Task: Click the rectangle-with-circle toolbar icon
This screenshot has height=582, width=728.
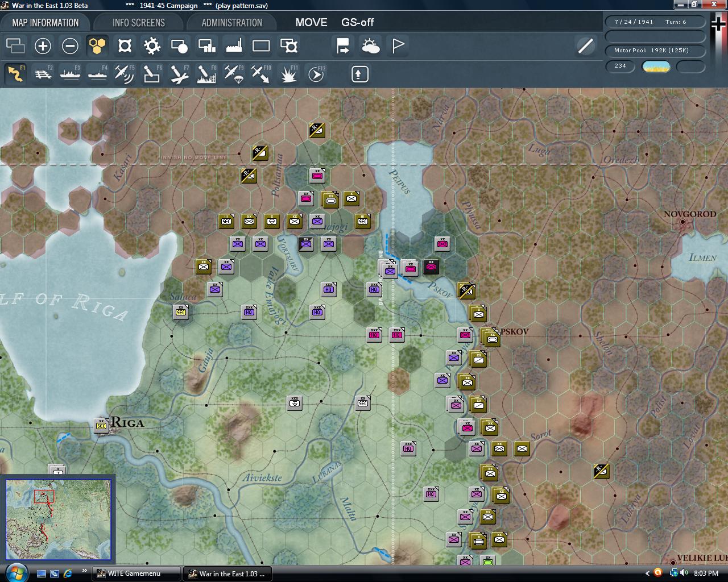Action: [179, 46]
